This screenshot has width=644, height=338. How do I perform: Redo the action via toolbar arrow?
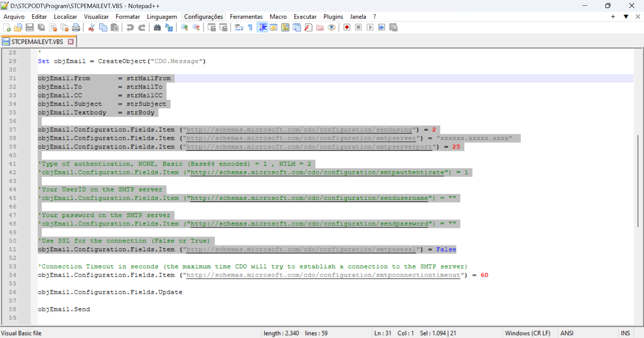coord(142,27)
